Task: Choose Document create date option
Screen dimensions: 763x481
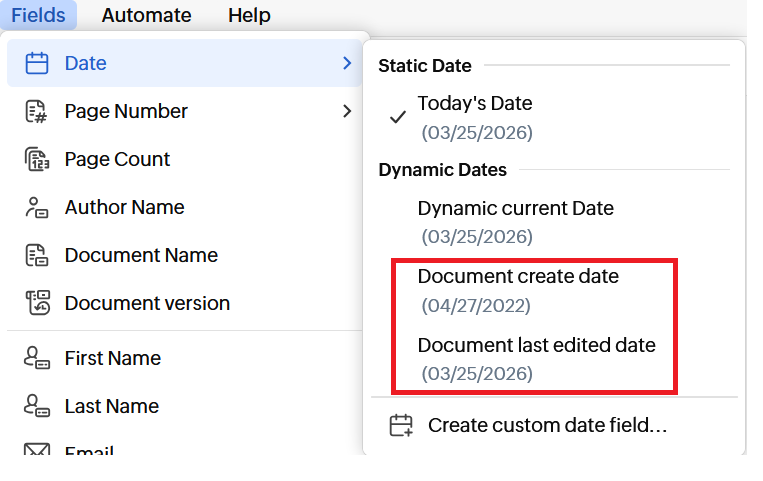Action: coord(518,277)
